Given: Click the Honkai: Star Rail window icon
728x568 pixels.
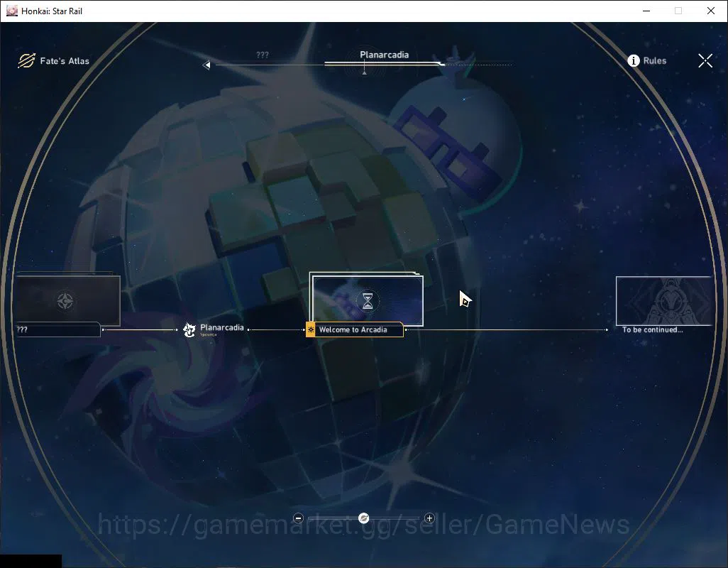Looking at the screenshot, I should pyautogui.click(x=11, y=11).
